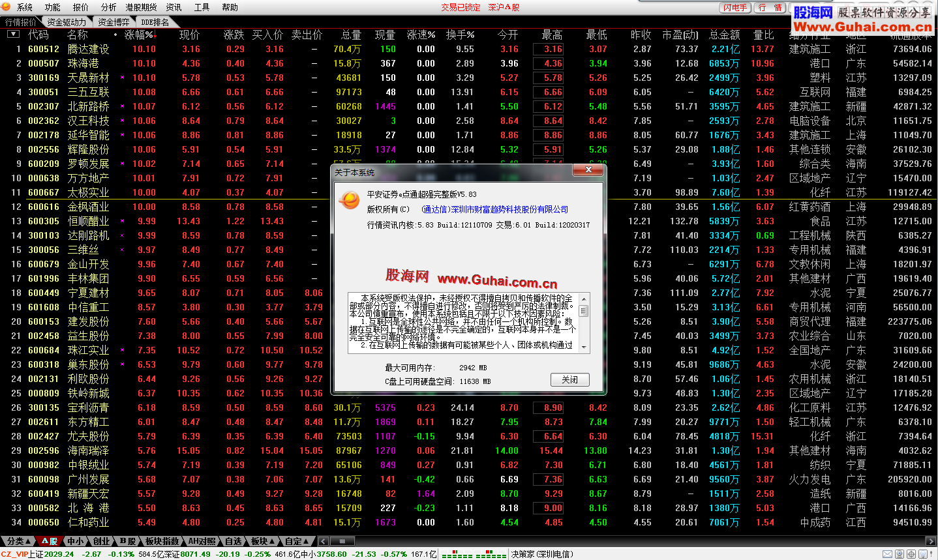Click the 交易已锁定 status text

click(x=461, y=7)
